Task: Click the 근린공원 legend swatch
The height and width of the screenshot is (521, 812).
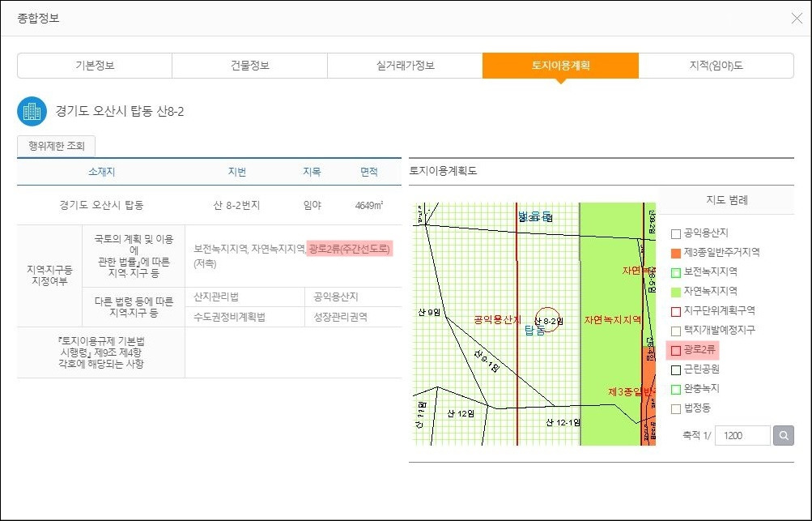Action: [676, 370]
